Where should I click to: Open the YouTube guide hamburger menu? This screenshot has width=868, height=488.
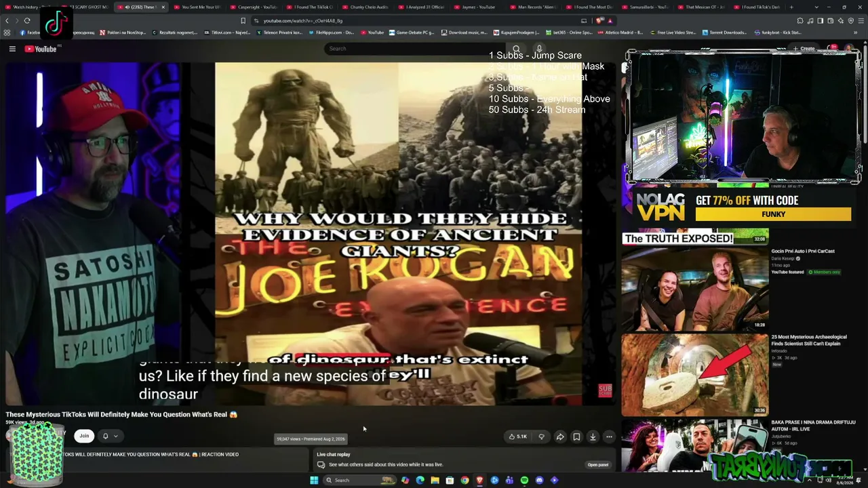tap(12, 49)
